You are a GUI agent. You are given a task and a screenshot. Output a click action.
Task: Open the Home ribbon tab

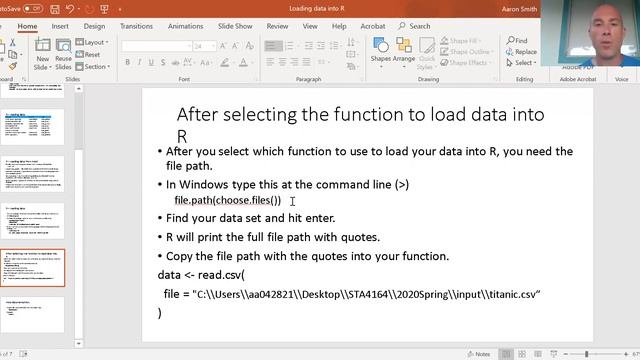27,26
